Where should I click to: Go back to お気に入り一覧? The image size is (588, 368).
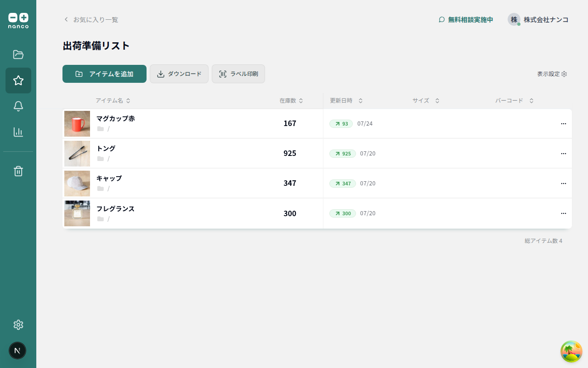tap(91, 20)
